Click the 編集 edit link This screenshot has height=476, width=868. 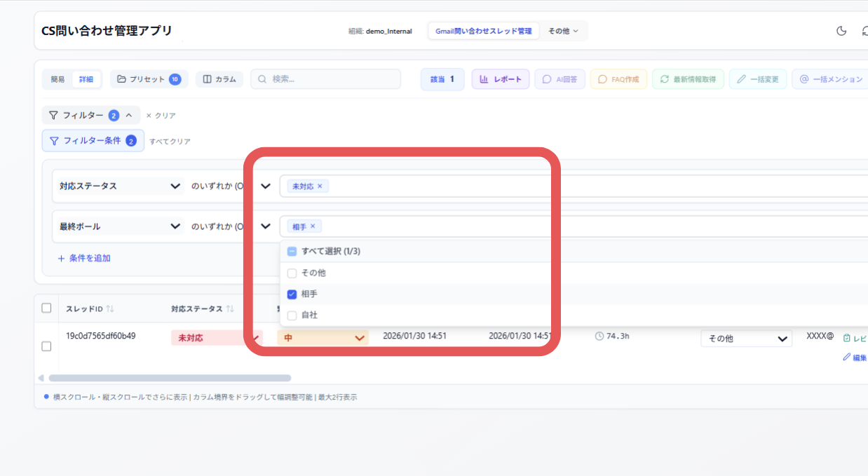tap(855, 358)
